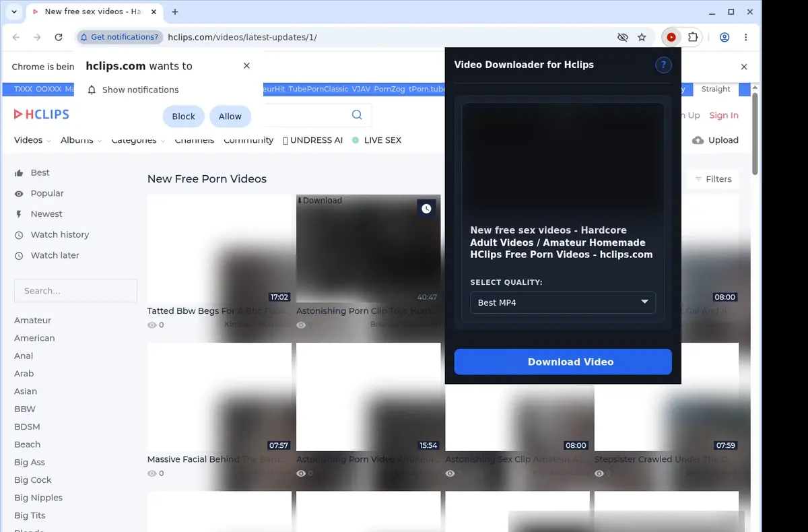This screenshot has height=532, width=808.
Task: Open the Community menu item
Action: (248, 140)
